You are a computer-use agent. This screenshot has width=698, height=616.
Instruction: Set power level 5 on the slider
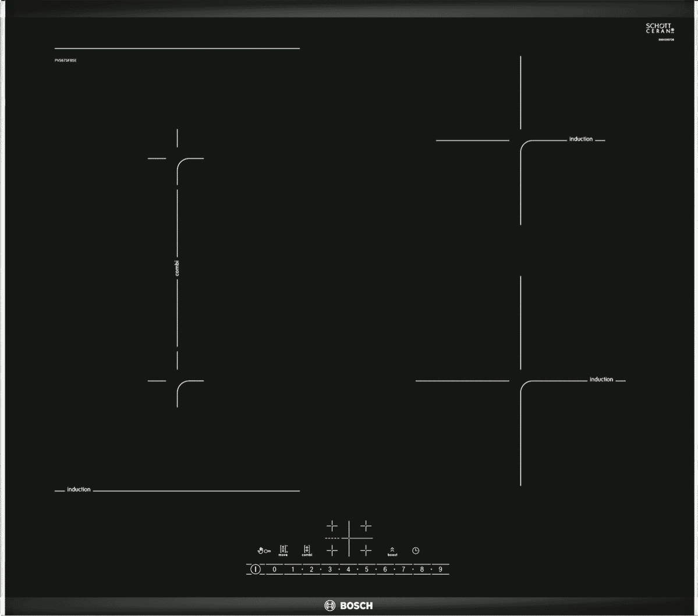[367, 569]
